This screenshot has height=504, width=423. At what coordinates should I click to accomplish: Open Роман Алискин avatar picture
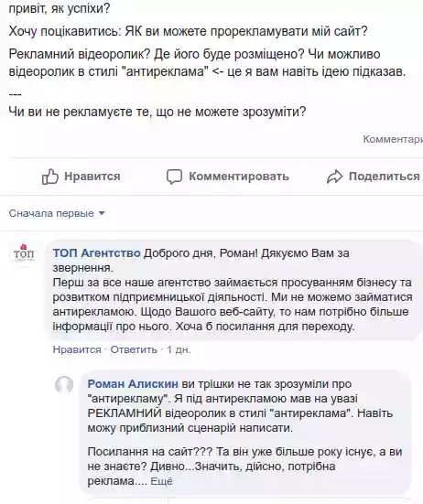[64, 384]
